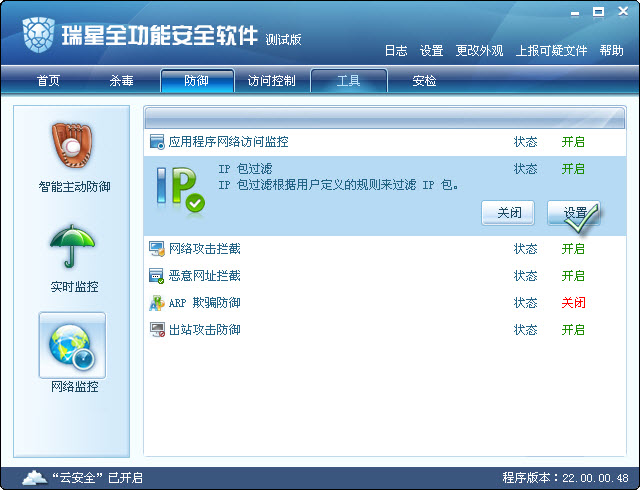Screen dimensions: 640x490
Task: Click the red 关闭 status of ARP 欺骗防御
Action: (x=573, y=303)
